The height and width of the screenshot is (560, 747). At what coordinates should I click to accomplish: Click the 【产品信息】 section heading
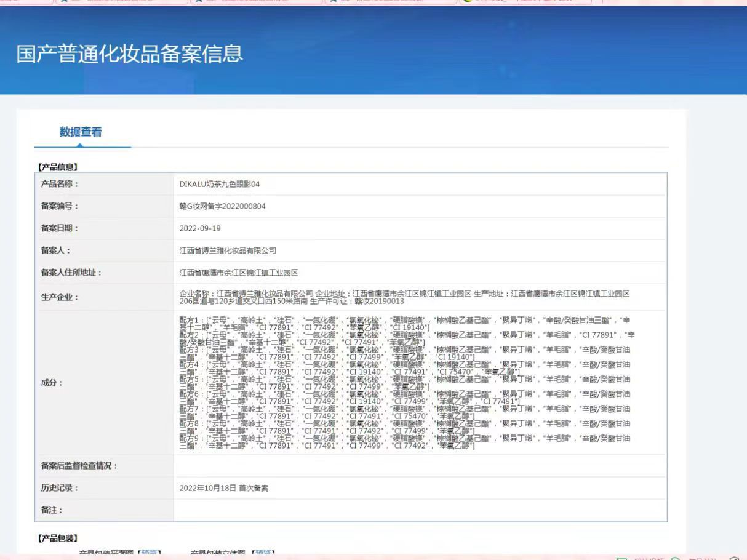click(x=58, y=167)
